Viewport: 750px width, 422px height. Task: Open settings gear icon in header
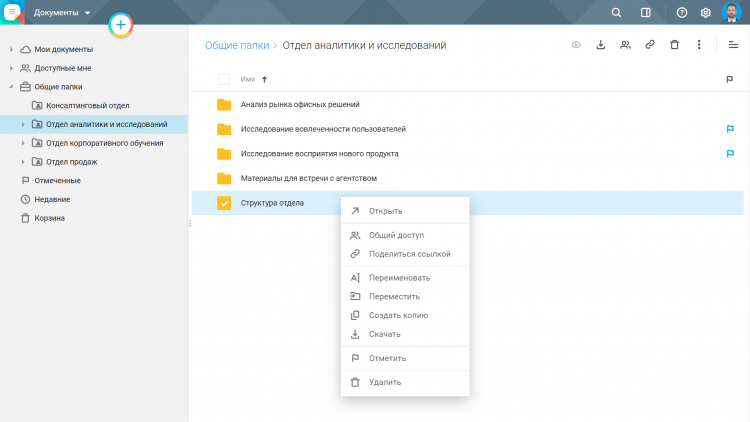(x=706, y=13)
